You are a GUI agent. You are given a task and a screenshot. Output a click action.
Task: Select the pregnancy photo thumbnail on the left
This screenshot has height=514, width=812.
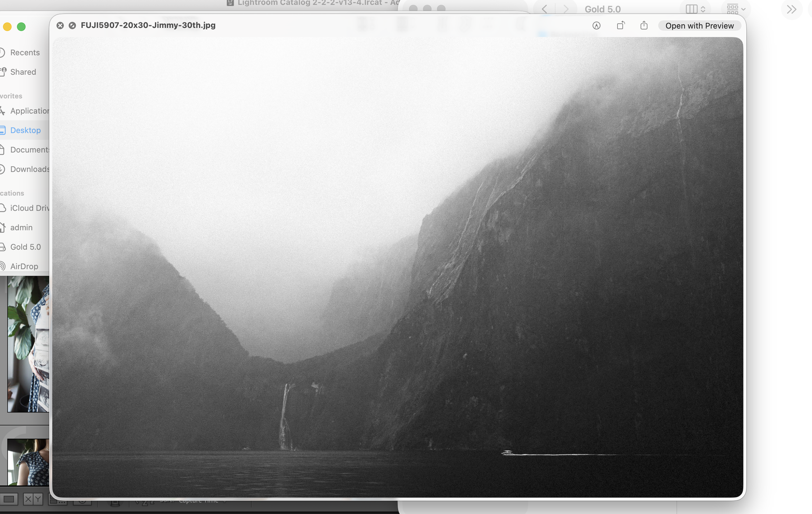coord(25,344)
